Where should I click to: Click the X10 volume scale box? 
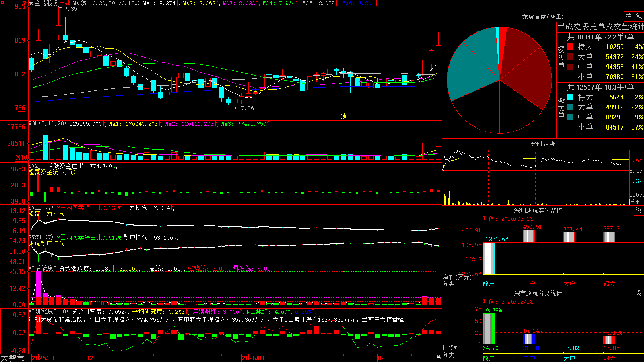tap(21, 157)
